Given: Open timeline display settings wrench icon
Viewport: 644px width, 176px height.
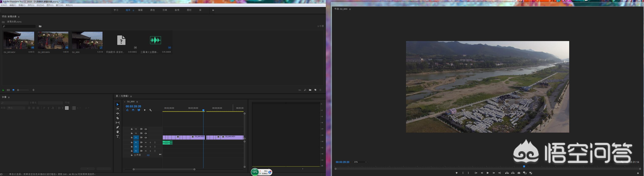Looking at the screenshot, I should 151,110.
